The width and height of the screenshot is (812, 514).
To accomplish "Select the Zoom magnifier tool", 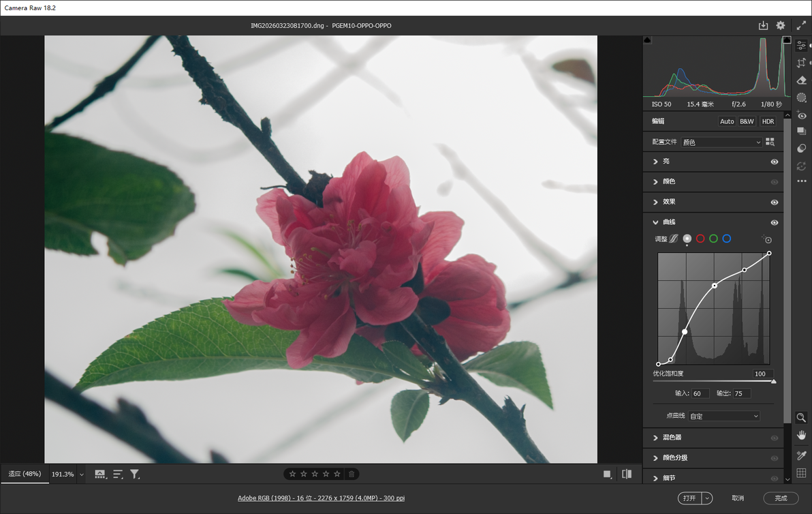I will pos(801,418).
